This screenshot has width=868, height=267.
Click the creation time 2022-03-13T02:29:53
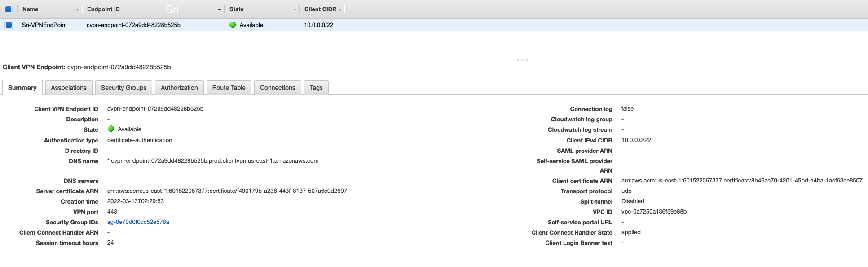[136, 201]
